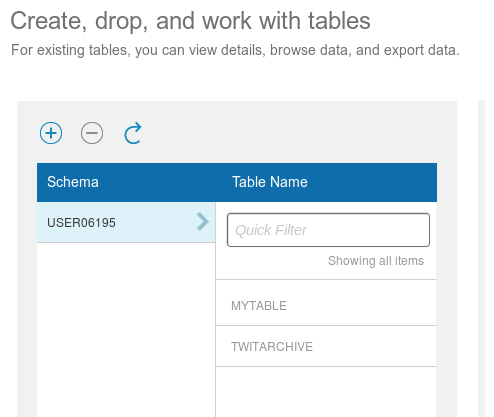Click the Create, drop, and work heading

coord(190,21)
